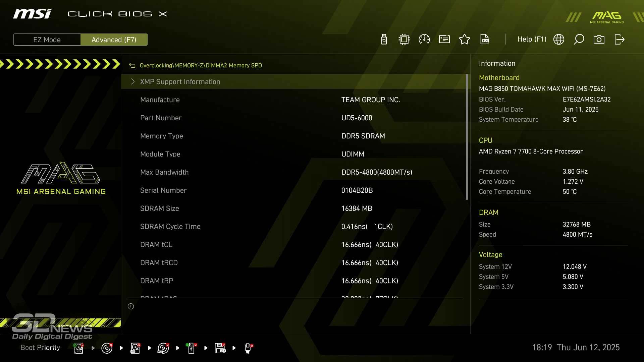Select the USB key boot device icon

pyautogui.click(x=192, y=348)
